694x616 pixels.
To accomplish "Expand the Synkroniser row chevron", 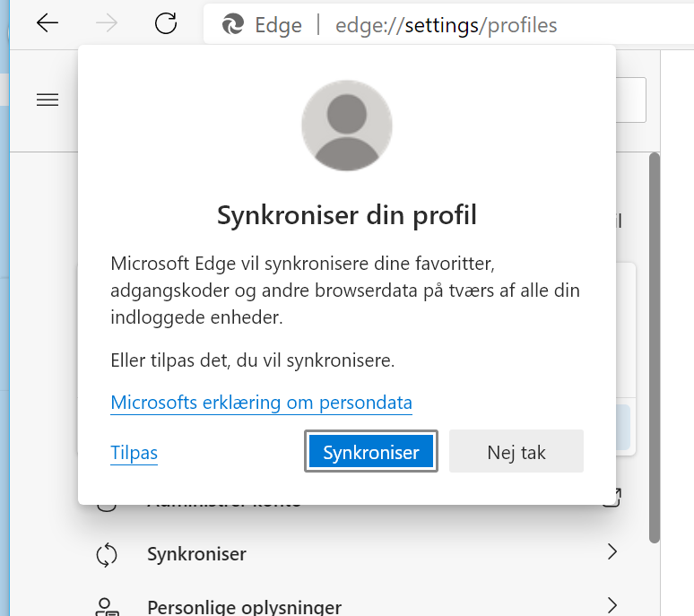I will point(612,552).
